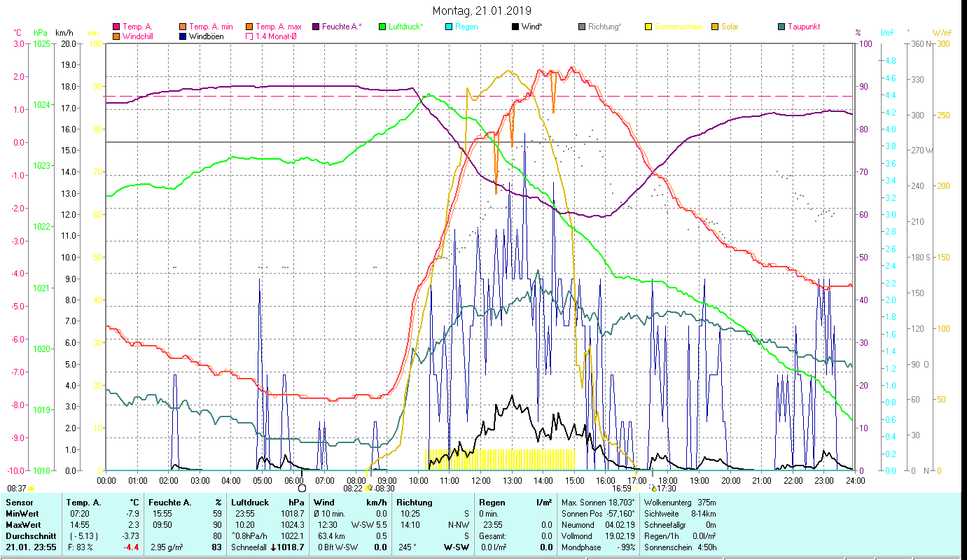967x560 pixels.
Task: Click the 'Vollmond' date row
Action: pyautogui.click(x=599, y=536)
